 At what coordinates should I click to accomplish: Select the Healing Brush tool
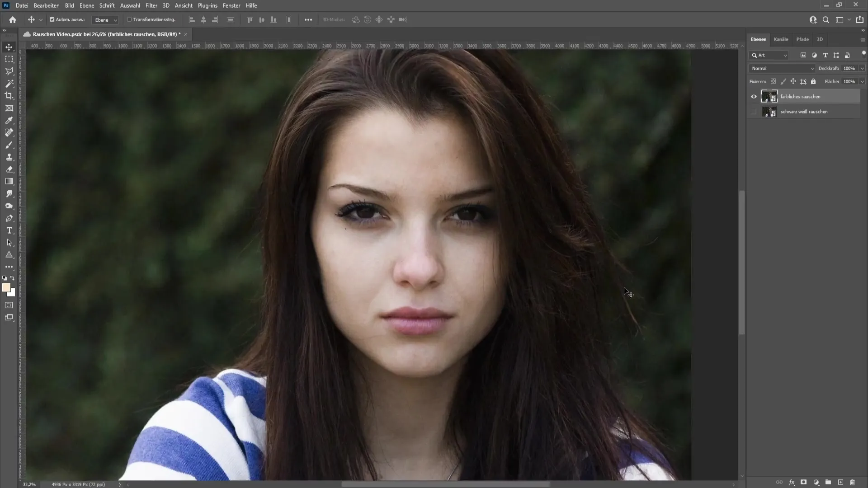(9, 132)
